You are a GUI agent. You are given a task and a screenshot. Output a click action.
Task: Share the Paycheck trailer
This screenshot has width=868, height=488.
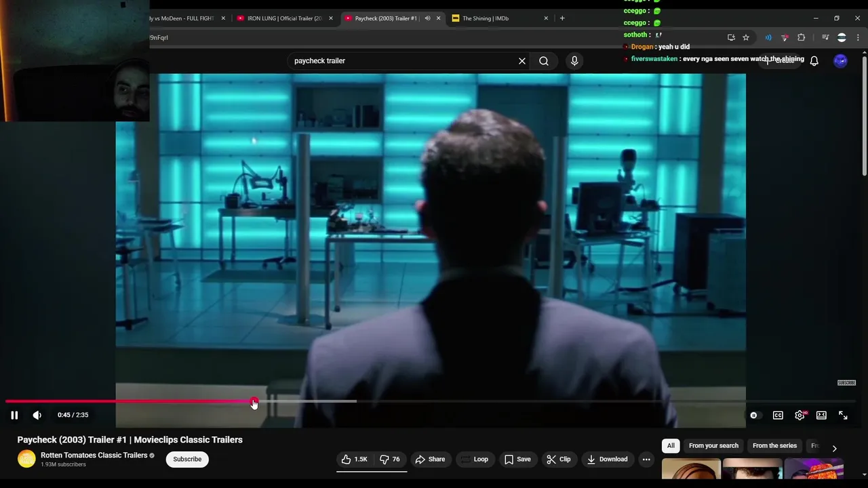430,460
